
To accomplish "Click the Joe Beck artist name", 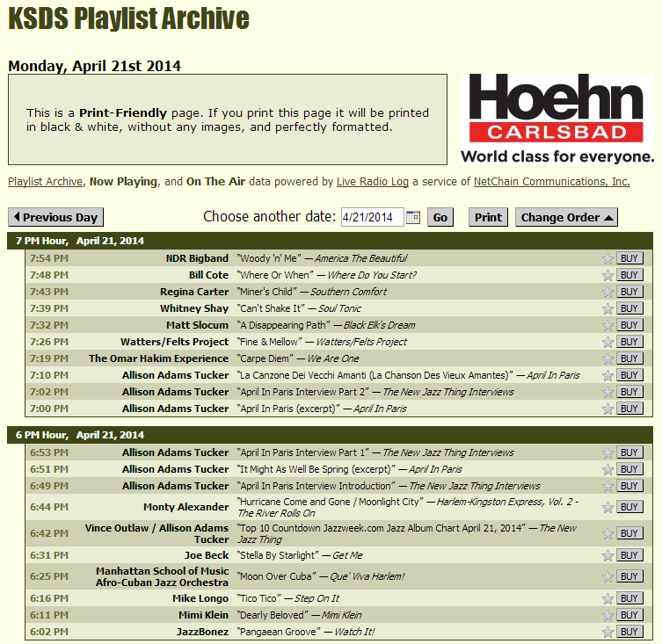I will (207, 555).
